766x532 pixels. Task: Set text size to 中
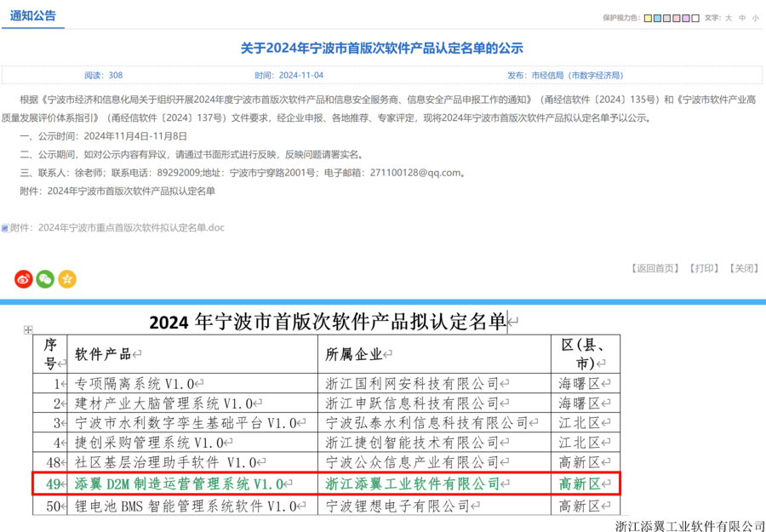[742, 18]
